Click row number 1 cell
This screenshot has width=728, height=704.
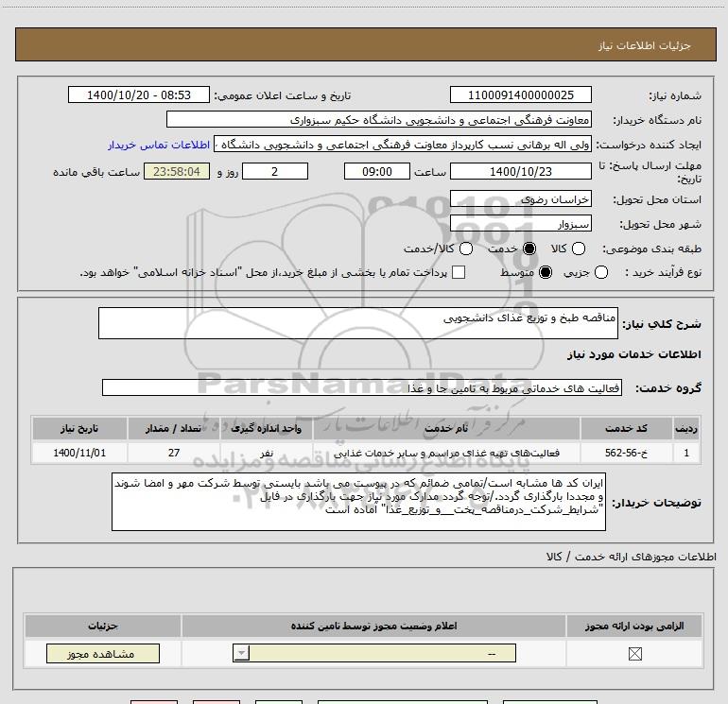point(686,453)
